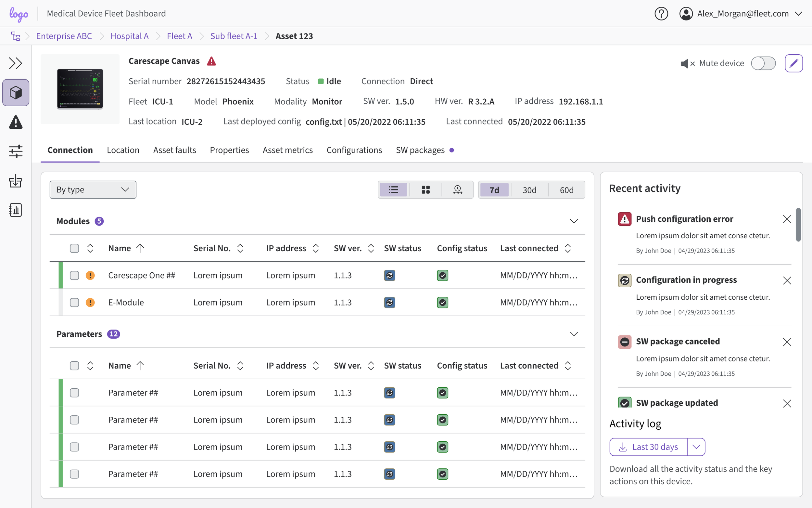Open the alerts triangle in the sidebar

pos(16,122)
